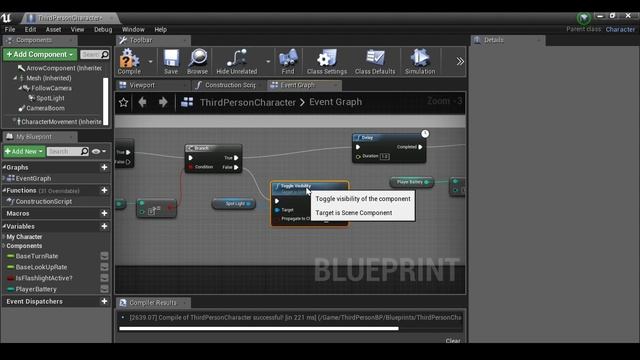Viewport: 640px width, 360px height.
Task: Add a new variable plus button
Action: click(104, 226)
